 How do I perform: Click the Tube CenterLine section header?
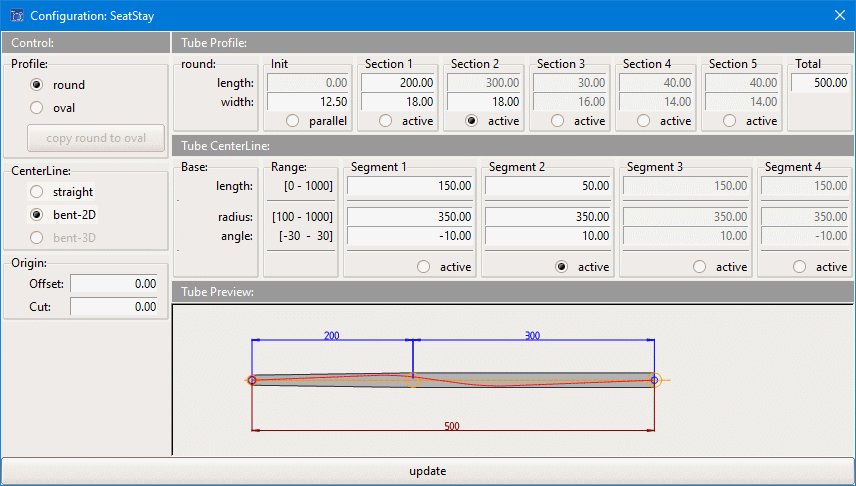point(513,146)
